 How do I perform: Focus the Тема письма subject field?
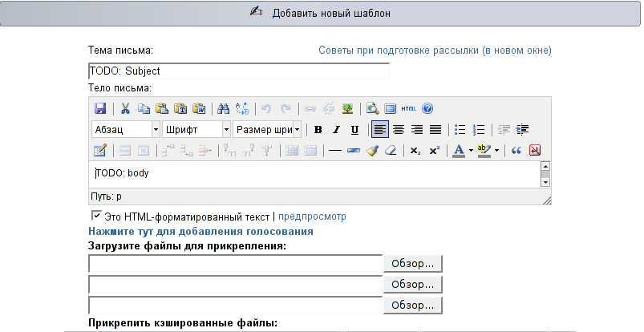tap(239, 71)
